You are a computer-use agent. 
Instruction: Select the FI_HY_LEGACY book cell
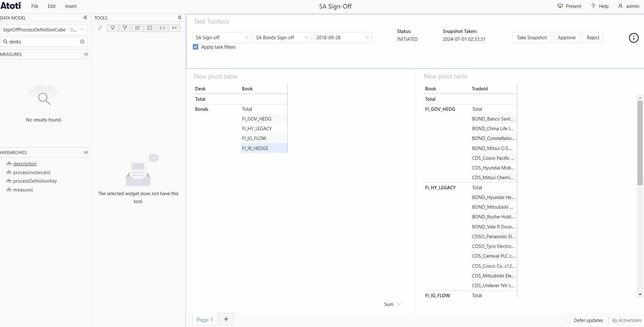[x=257, y=129]
